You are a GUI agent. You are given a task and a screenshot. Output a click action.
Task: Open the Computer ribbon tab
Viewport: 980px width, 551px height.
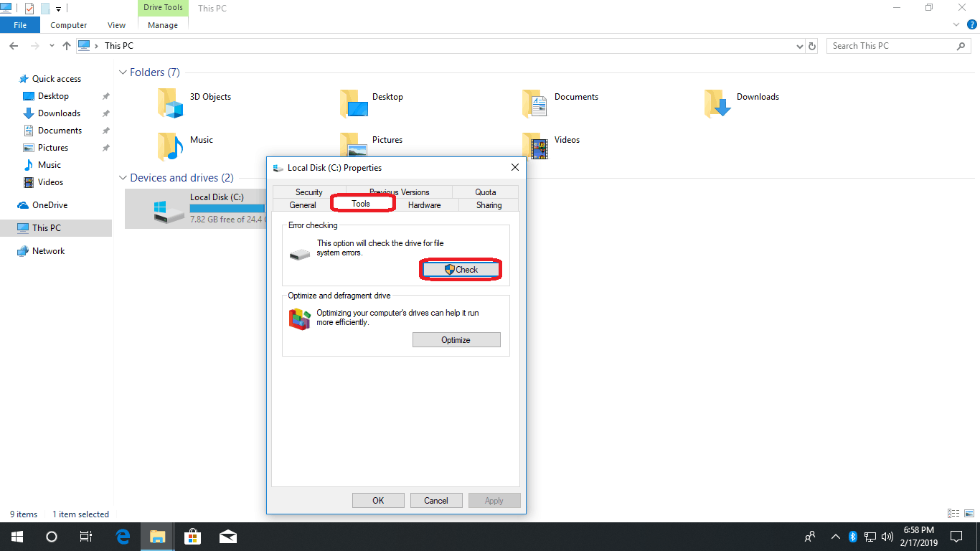(x=69, y=25)
